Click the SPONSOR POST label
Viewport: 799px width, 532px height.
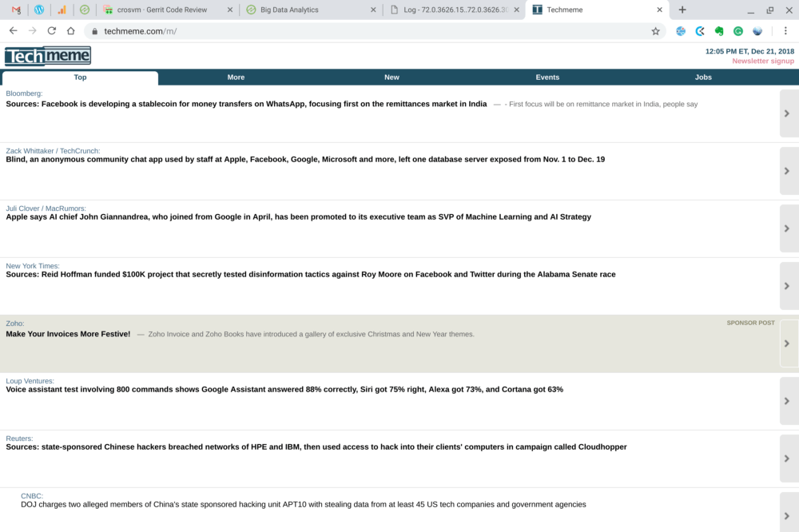(750, 323)
